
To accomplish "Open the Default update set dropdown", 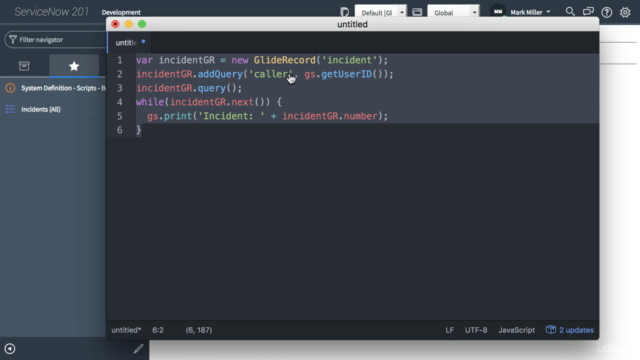I will click(380, 12).
